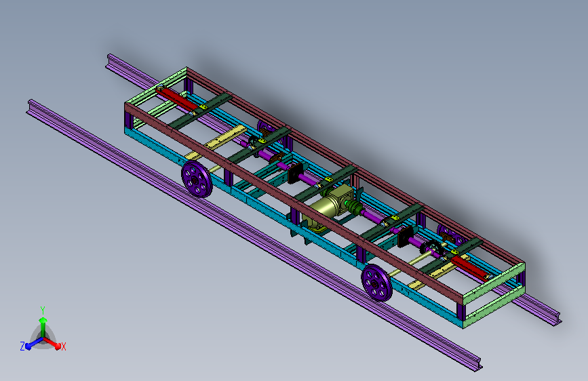This screenshot has height=381, width=588.
Task: Select the purple wheel nearest the right end of the cart
Action: pyautogui.click(x=376, y=283)
